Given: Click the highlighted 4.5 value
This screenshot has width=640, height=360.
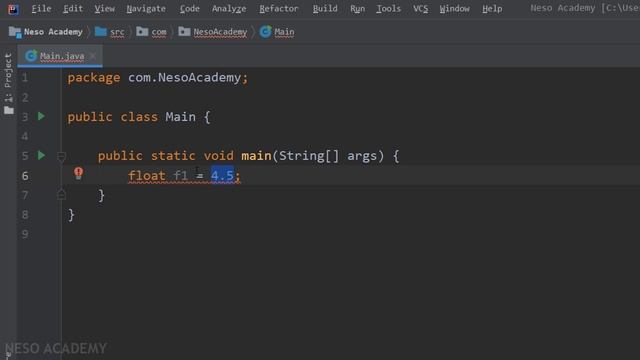Looking at the screenshot, I should (222, 176).
